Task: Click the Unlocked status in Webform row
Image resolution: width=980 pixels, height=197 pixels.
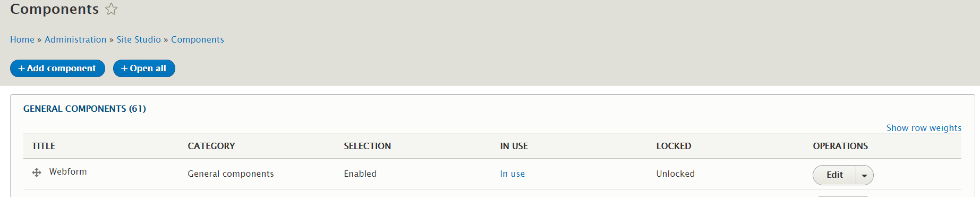Action: click(676, 174)
